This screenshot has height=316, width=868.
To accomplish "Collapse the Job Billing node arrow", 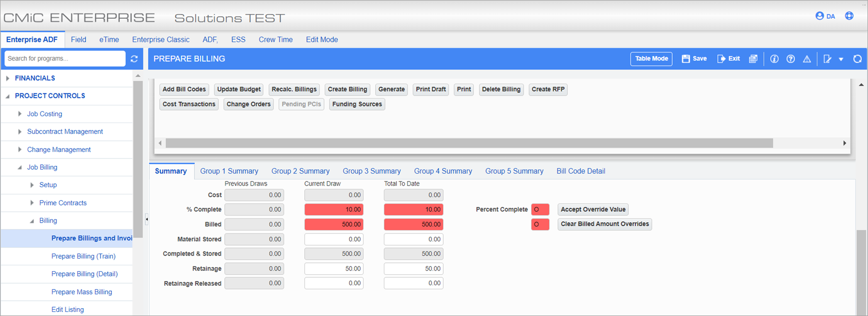I will tap(20, 167).
